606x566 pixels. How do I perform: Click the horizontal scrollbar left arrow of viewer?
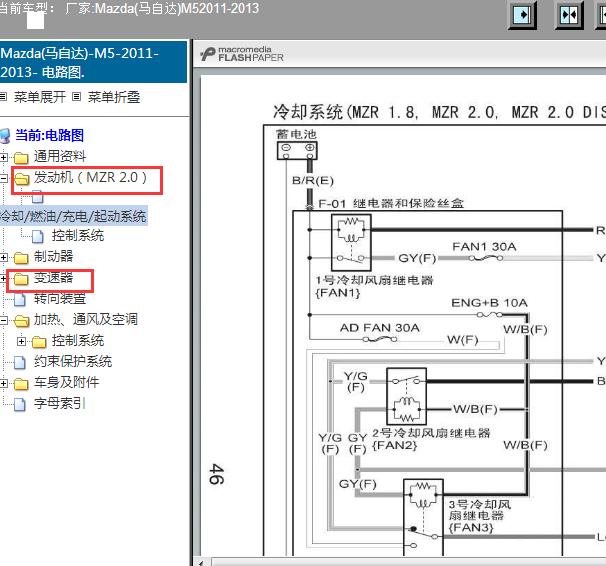point(201,562)
